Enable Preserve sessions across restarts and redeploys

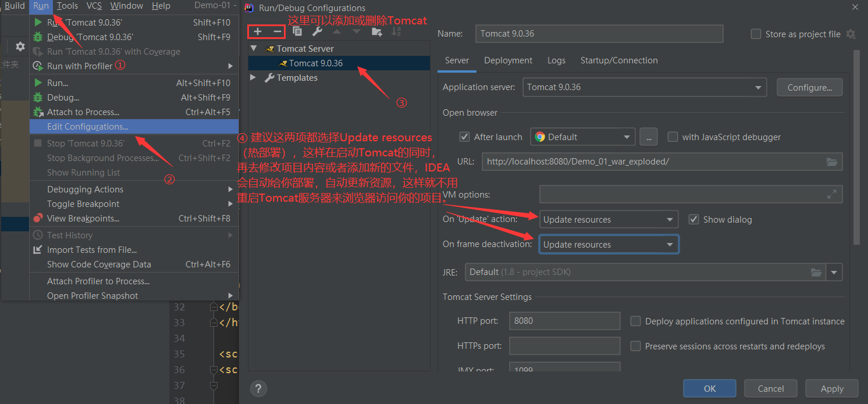[636, 346]
